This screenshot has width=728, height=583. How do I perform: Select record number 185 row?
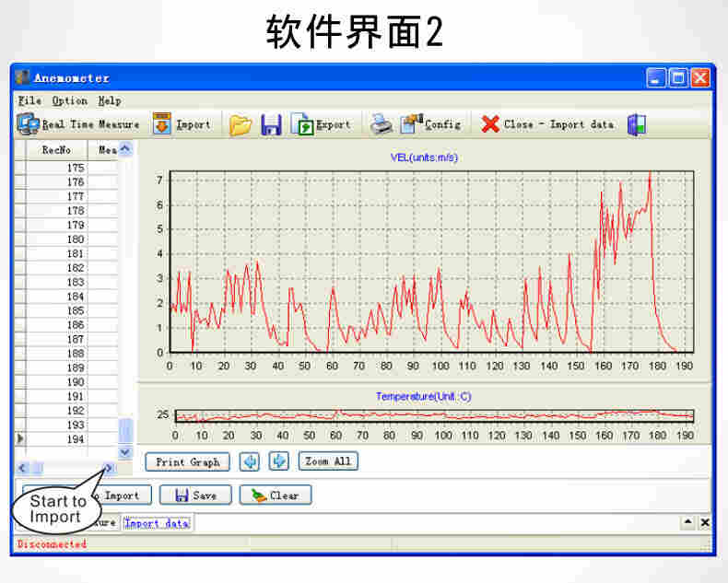[x=76, y=311]
